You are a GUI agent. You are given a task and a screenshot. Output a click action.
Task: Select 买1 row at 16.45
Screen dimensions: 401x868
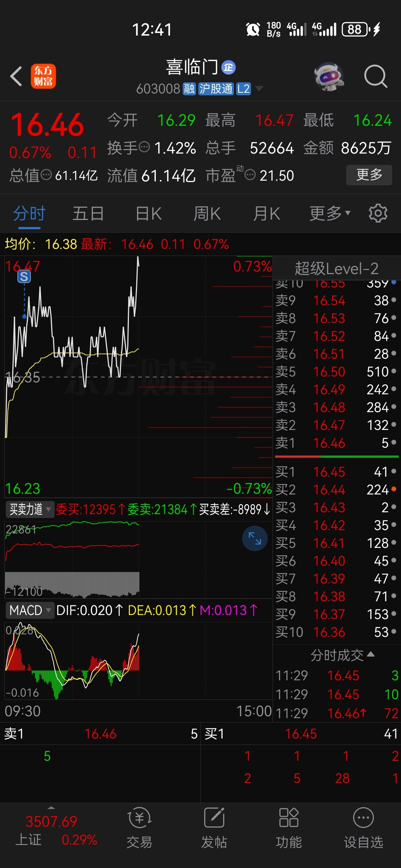(337, 472)
